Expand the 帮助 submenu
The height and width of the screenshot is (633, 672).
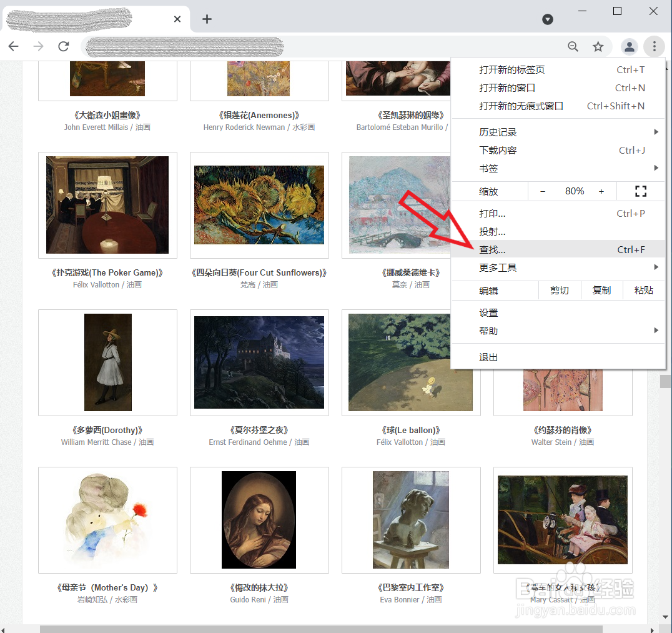(558, 331)
